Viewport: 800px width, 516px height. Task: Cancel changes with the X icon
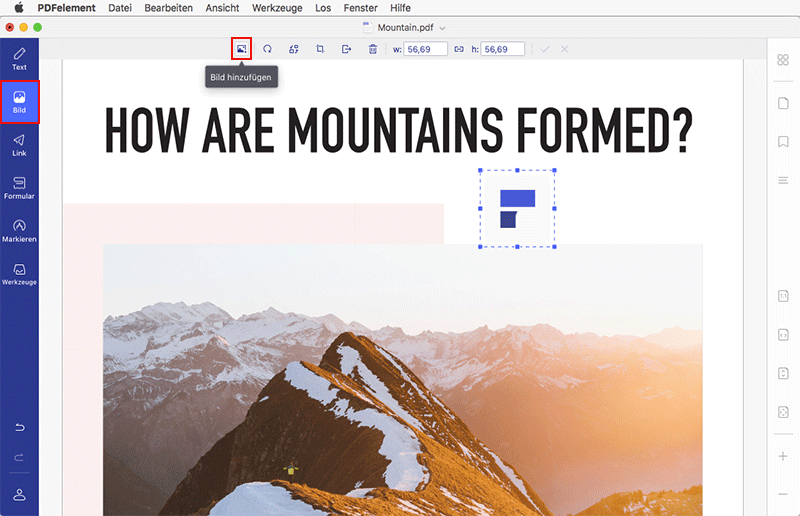[564, 49]
